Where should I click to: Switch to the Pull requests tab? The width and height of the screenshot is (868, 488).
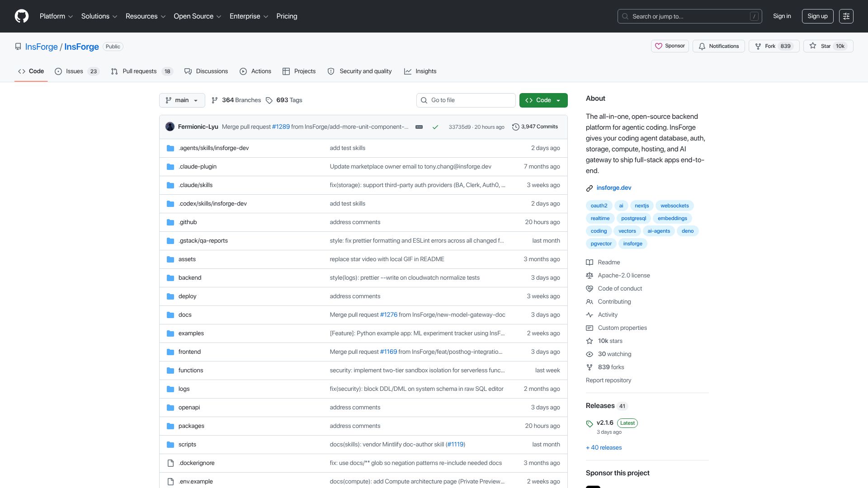point(142,71)
